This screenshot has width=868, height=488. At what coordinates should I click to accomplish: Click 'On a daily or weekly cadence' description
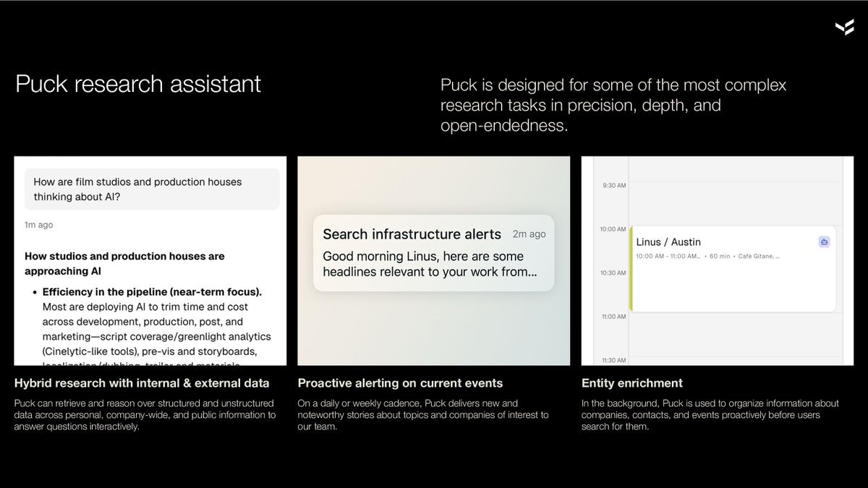(423, 415)
